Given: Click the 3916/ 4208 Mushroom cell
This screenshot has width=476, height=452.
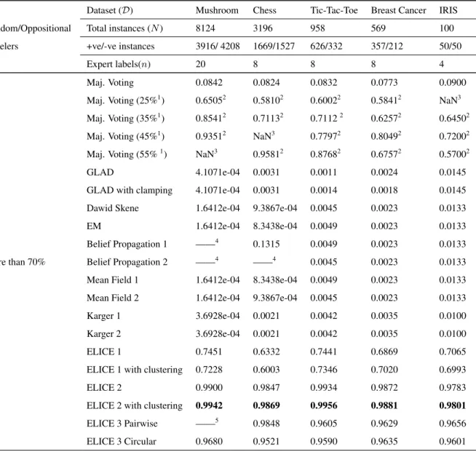Looking at the screenshot, I should [218, 46].
